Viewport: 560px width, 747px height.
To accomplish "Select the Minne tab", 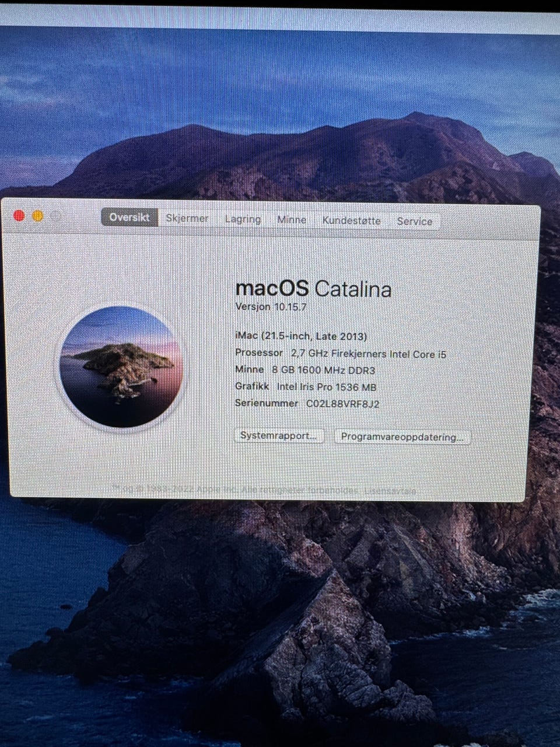I will [292, 220].
